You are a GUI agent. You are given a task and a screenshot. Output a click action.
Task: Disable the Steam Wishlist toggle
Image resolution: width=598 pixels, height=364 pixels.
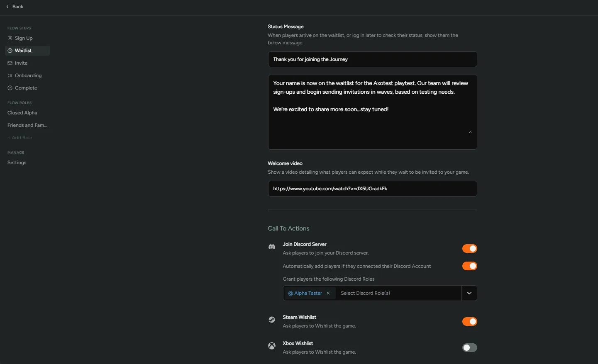[x=469, y=321]
